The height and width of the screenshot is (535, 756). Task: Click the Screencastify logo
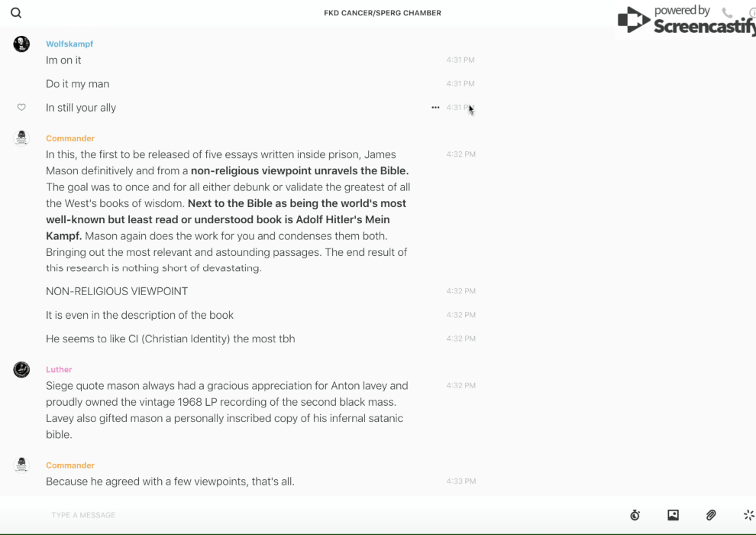tap(686, 21)
